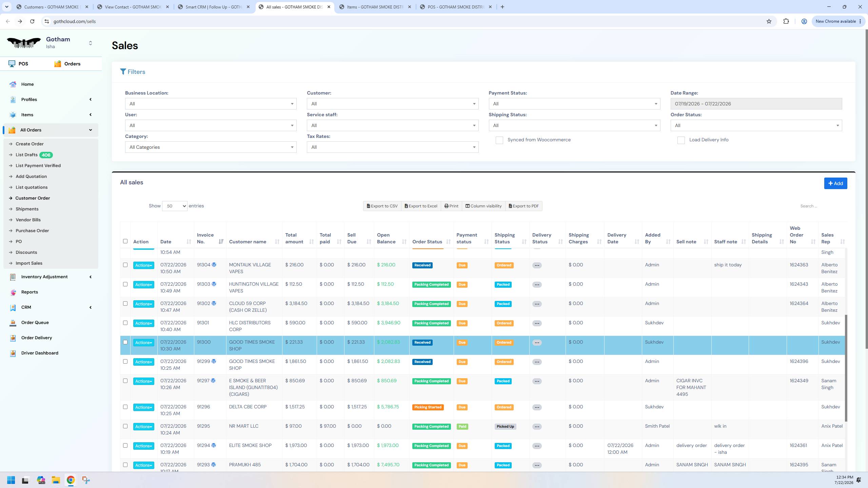
Task: Check the Load Delivery Info box
Action: (681, 140)
